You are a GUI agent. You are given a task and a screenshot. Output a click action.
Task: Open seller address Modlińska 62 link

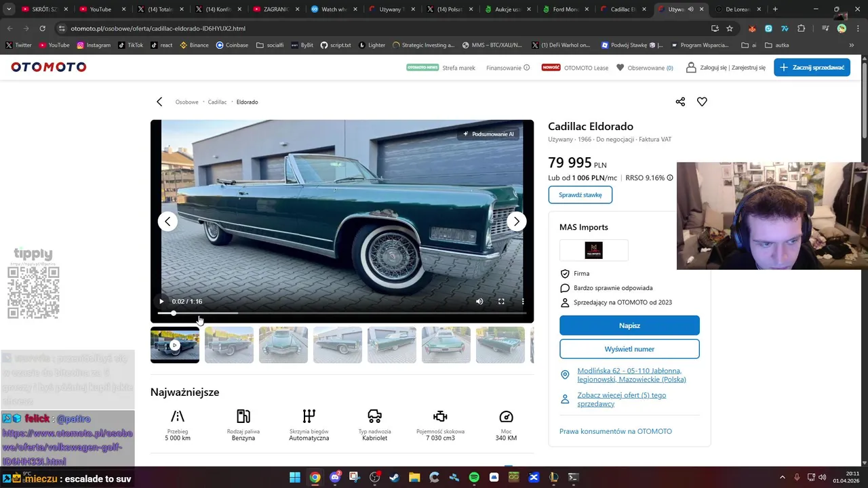(x=631, y=375)
